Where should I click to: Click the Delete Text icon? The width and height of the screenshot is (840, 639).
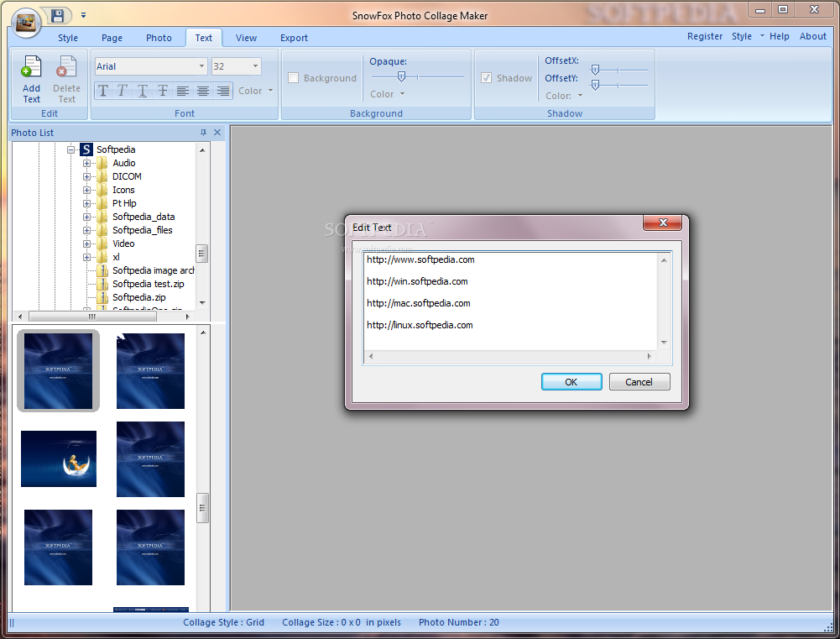[66, 79]
